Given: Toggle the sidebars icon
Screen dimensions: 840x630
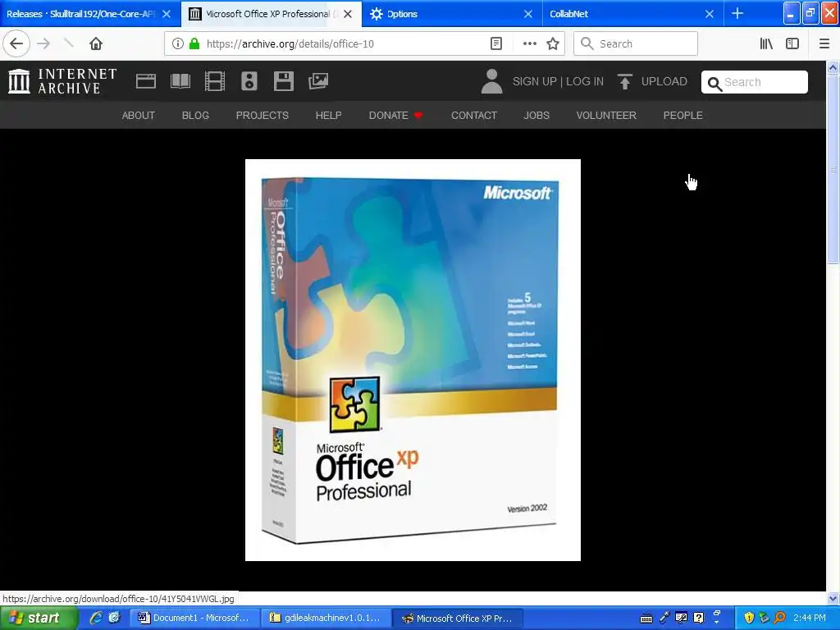Looking at the screenshot, I should point(792,43).
